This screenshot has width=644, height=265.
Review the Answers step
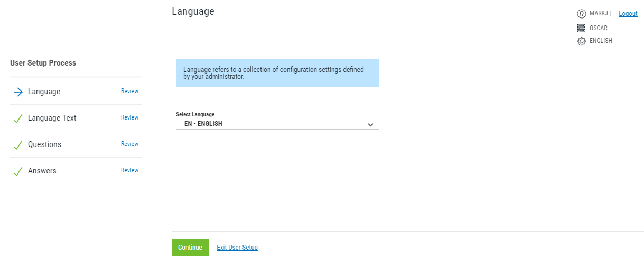click(129, 171)
